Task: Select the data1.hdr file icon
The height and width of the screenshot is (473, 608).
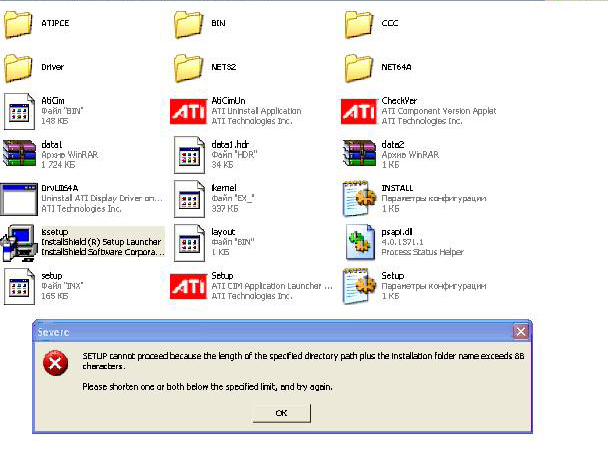Action: (189, 155)
